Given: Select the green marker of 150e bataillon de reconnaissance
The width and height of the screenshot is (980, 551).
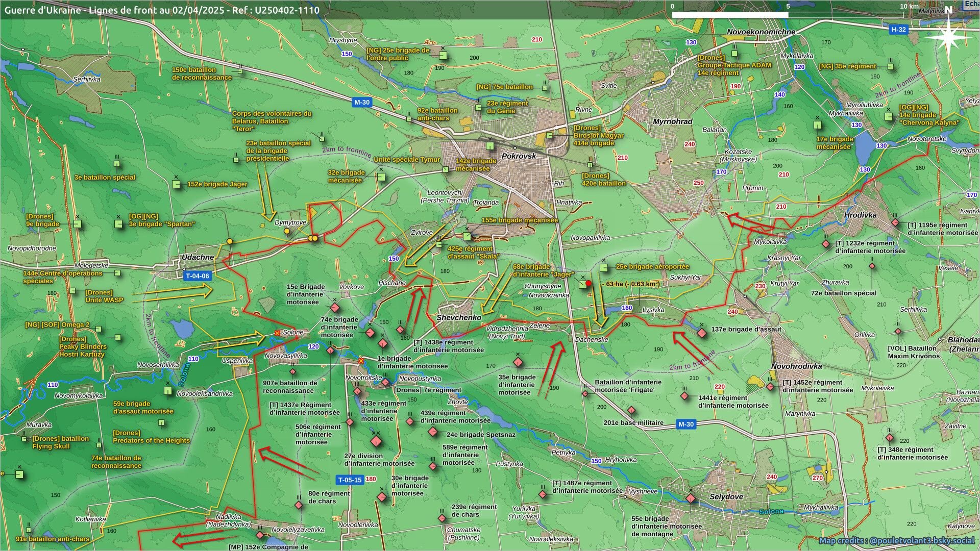Looking at the screenshot, I should click(240, 72).
